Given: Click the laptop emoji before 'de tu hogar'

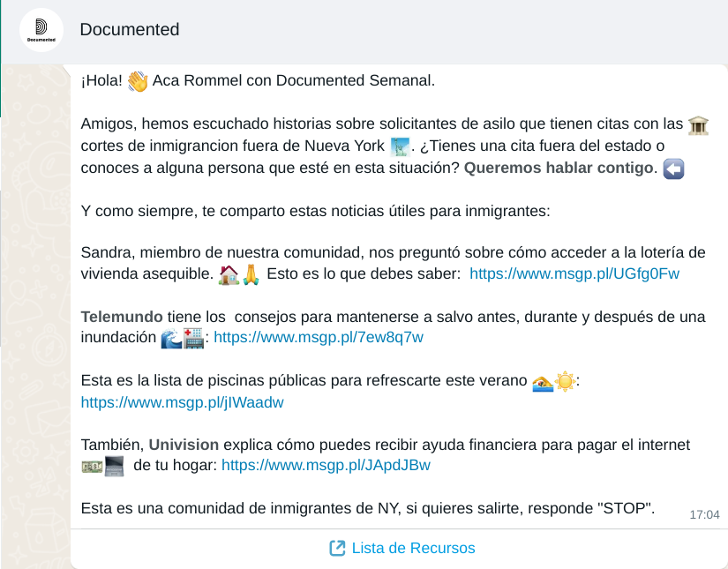Looking at the screenshot, I should [x=115, y=466].
